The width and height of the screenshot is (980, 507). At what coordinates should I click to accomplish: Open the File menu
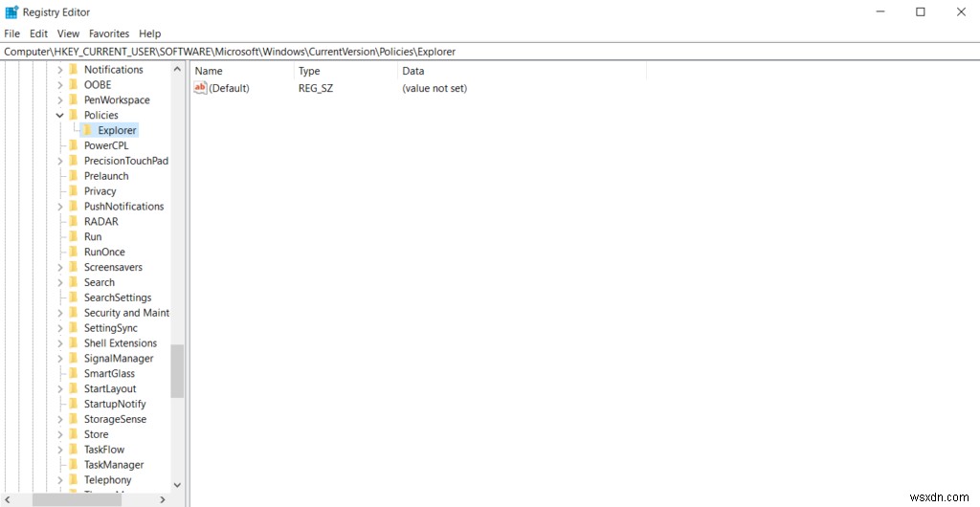[x=11, y=33]
